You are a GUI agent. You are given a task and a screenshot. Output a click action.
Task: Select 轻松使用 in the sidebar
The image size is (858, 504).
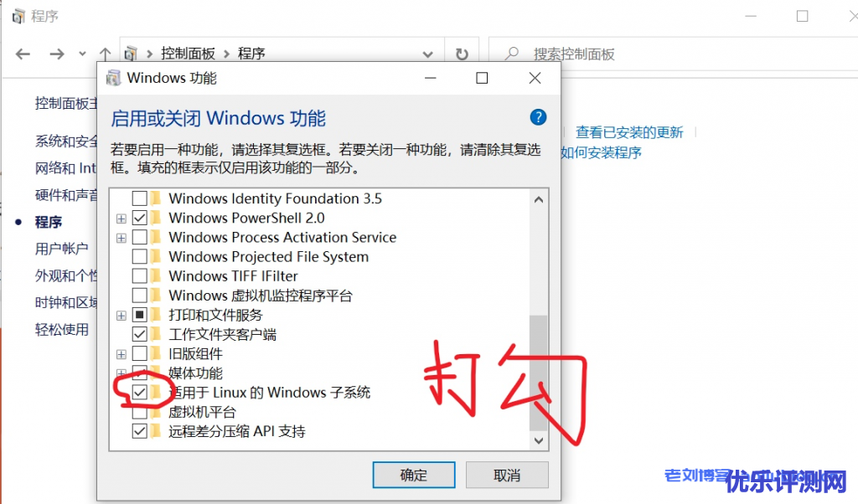coord(61,330)
